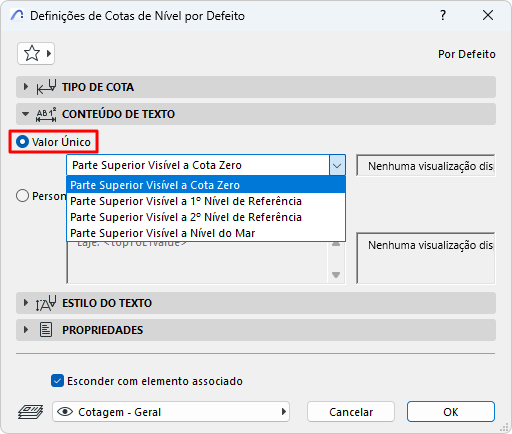Choose Parte Superior Visível a Nível do Mar

pyautogui.click(x=206, y=233)
